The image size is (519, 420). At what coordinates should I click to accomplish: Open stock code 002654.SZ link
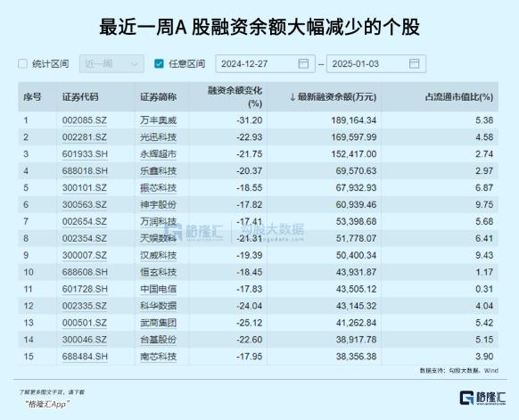(x=85, y=221)
